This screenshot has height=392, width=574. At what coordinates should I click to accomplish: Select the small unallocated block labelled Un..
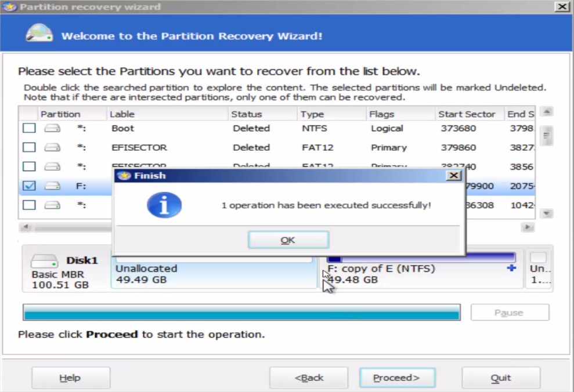(539, 268)
